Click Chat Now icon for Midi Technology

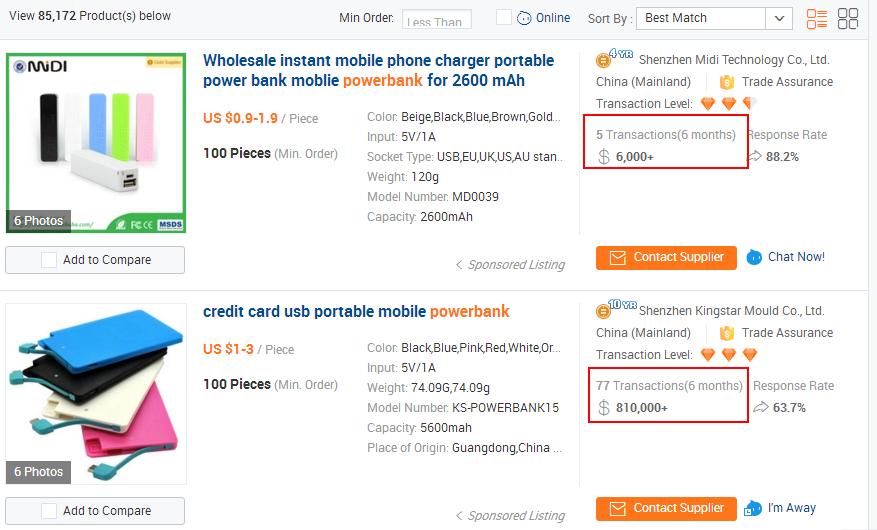pos(755,257)
